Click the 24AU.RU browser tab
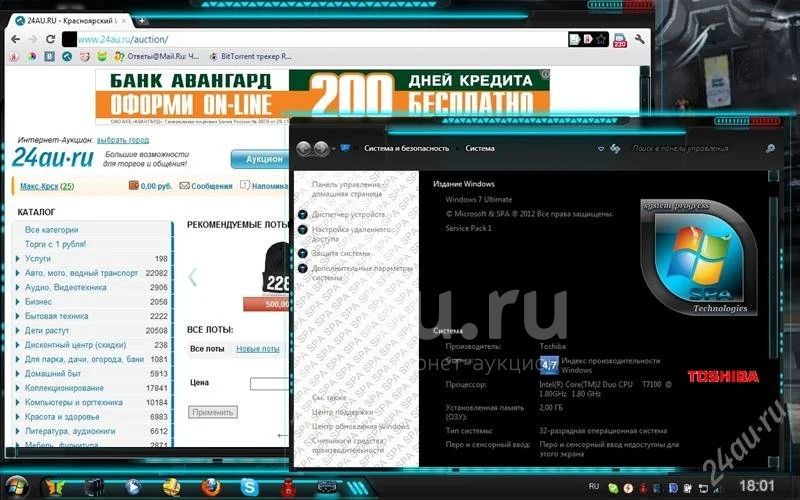800x500 pixels. [x=70, y=21]
